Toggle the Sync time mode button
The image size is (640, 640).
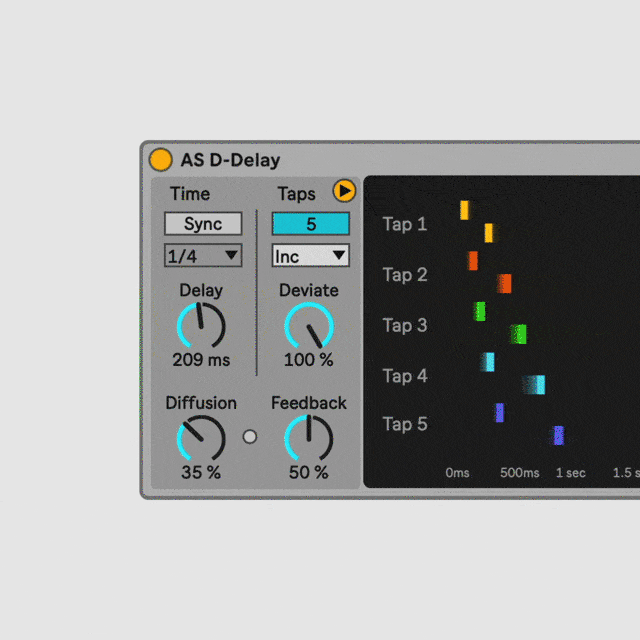(203, 223)
